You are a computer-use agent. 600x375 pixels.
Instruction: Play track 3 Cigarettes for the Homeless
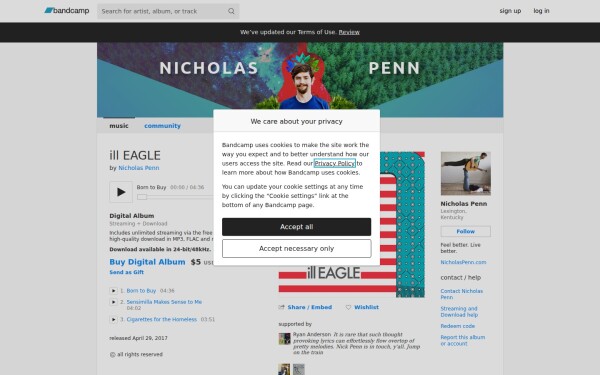coord(113,319)
